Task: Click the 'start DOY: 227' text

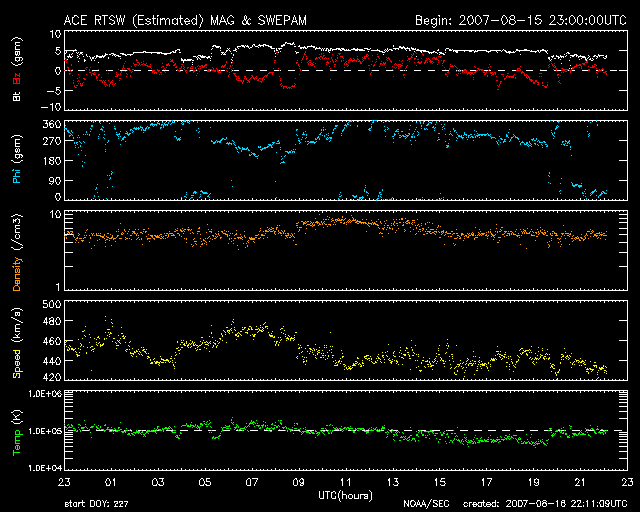Action: (96, 504)
